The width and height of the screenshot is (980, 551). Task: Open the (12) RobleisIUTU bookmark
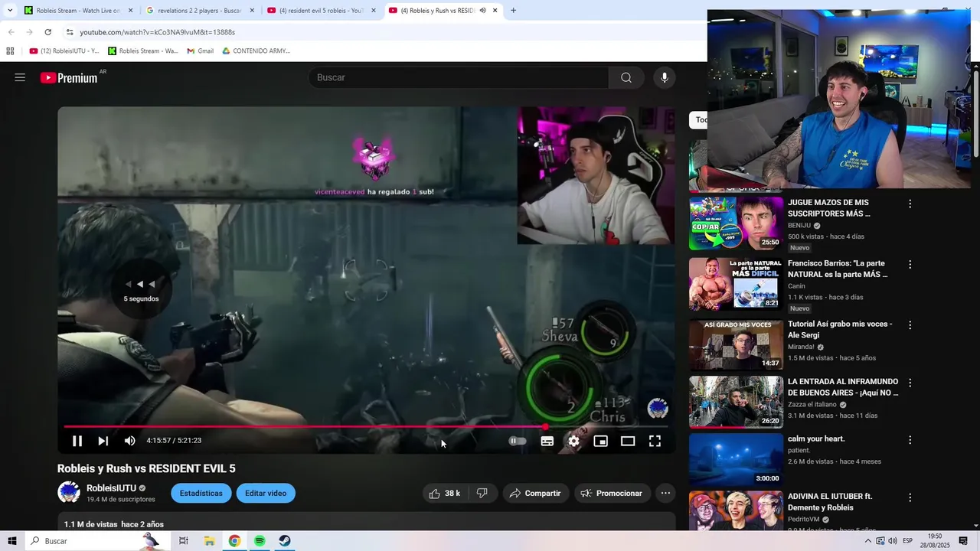pos(64,51)
